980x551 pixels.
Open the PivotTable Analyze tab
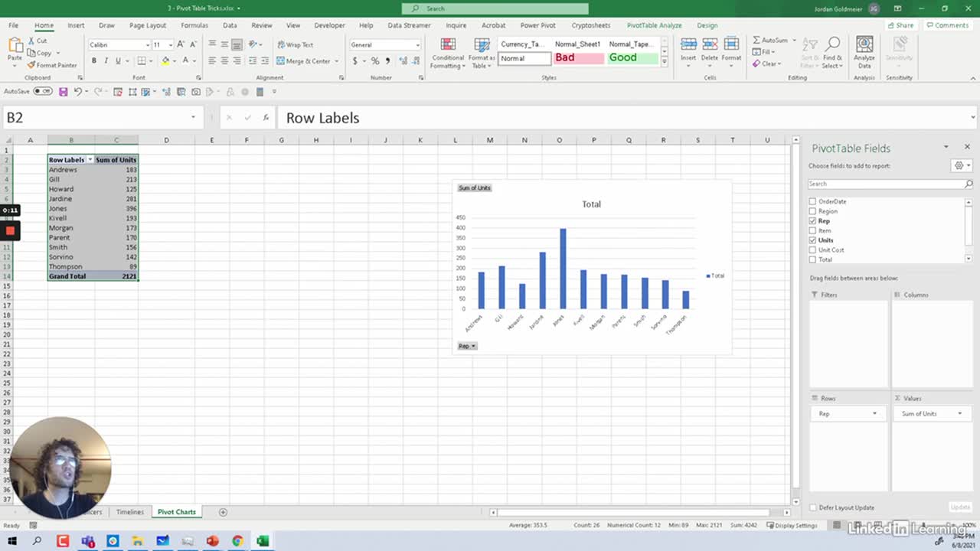pyautogui.click(x=654, y=25)
